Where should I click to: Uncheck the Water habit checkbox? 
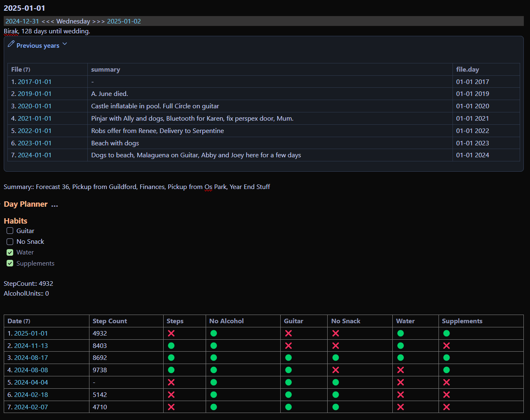tap(10, 252)
